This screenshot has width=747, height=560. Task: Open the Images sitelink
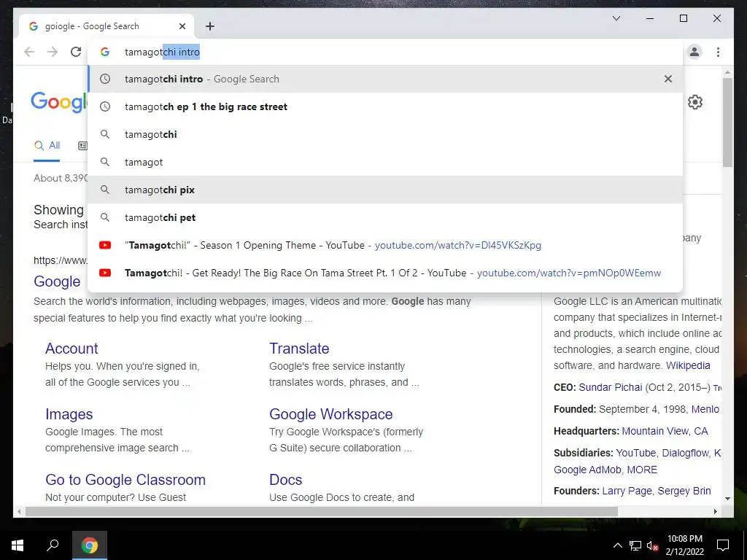coord(69,414)
